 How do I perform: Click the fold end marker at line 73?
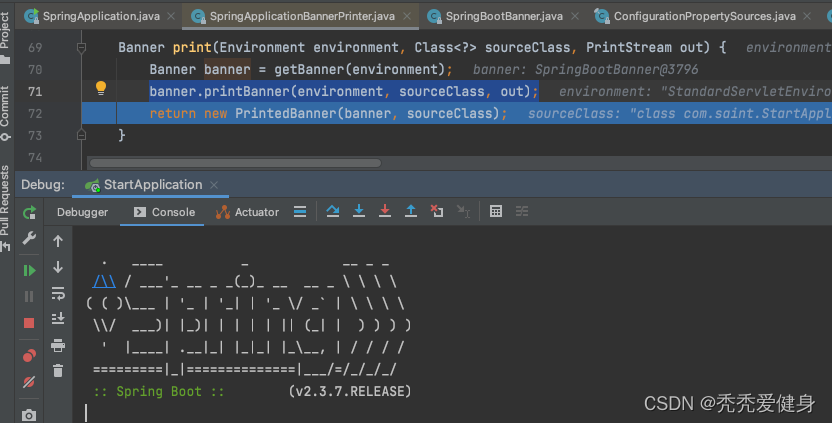[x=81, y=135]
